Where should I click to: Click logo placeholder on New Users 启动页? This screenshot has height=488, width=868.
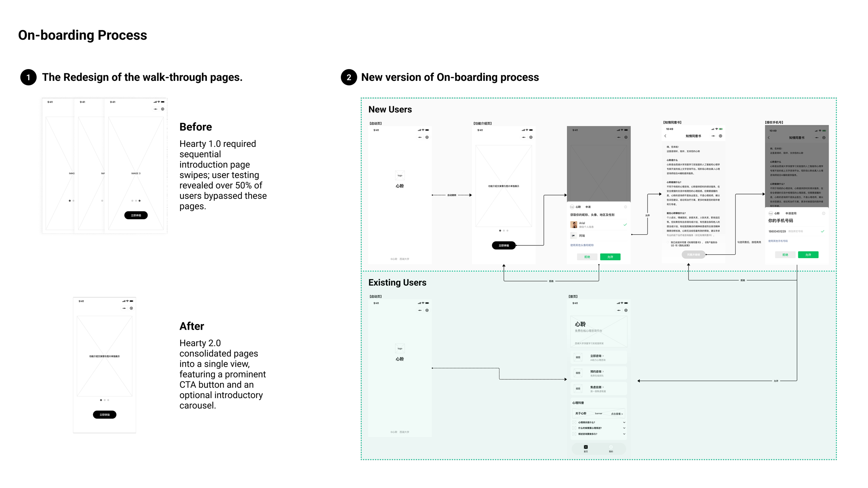pos(400,175)
